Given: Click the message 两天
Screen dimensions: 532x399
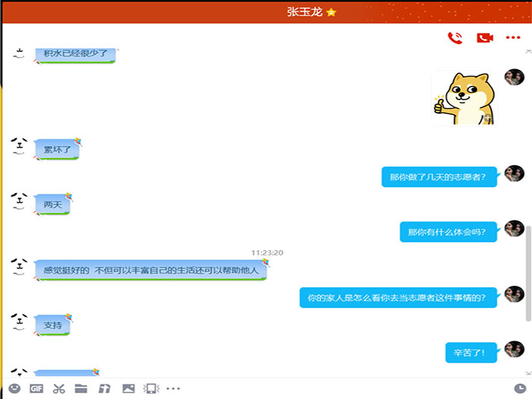Looking at the screenshot, I should click(52, 204).
